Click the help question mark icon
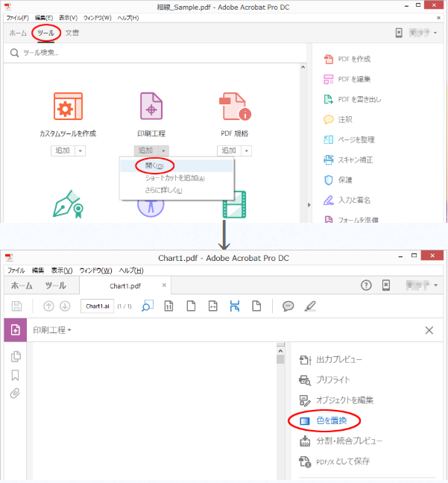 tap(366, 285)
